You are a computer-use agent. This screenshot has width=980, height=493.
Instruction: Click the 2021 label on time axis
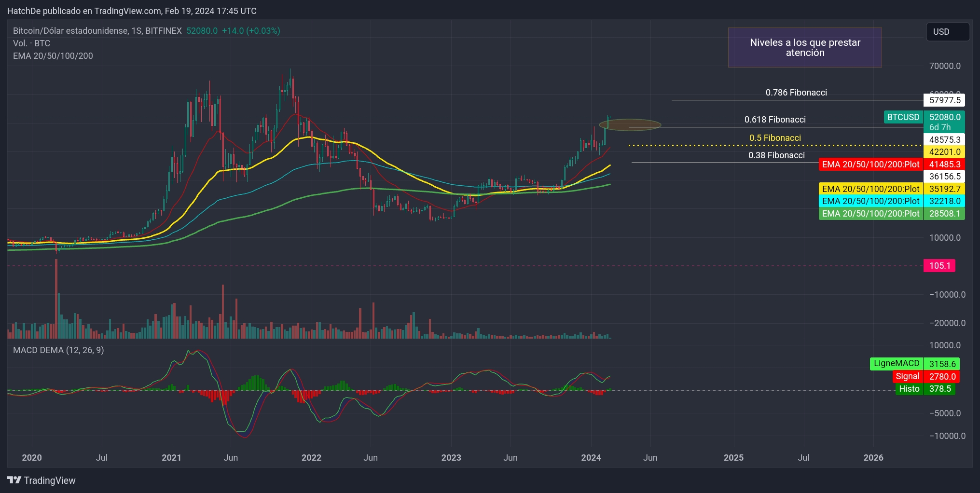click(x=171, y=458)
